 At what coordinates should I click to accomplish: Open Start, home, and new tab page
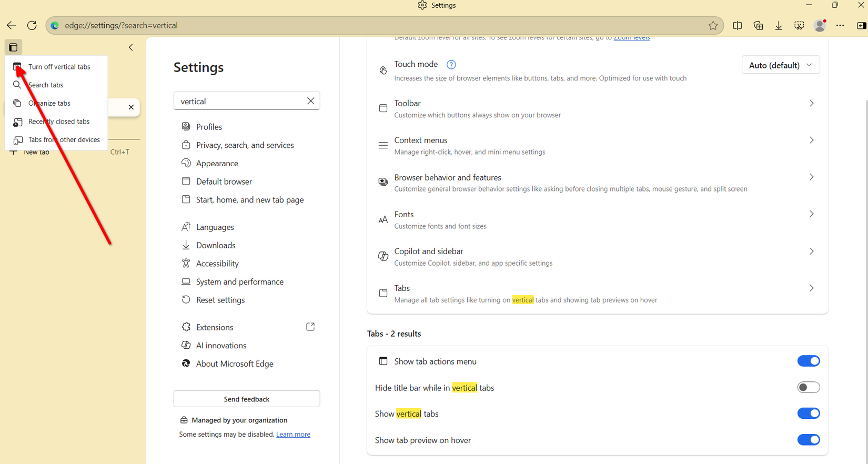point(249,200)
